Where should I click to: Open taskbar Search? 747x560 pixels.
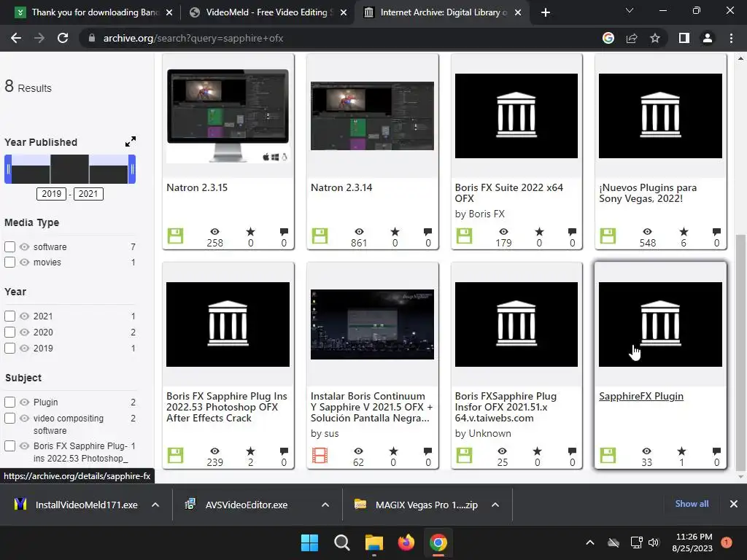coord(341,542)
